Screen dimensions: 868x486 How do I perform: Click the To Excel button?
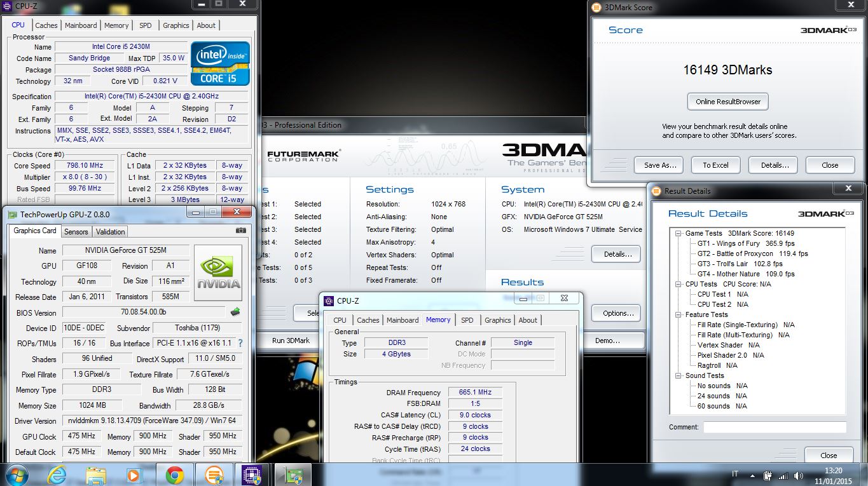[x=715, y=165]
